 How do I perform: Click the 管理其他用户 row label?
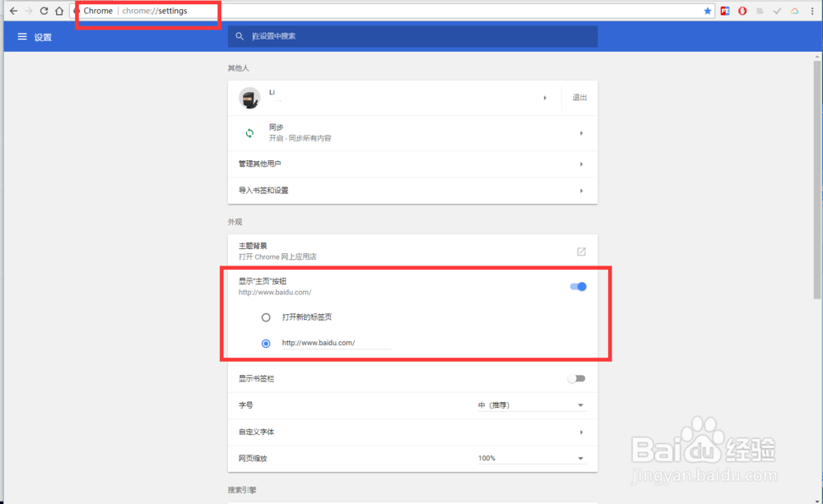click(x=260, y=164)
